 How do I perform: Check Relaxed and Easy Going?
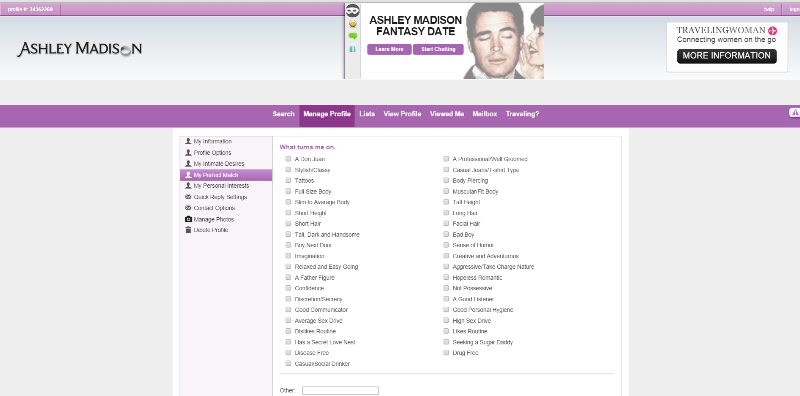tap(288, 267)
